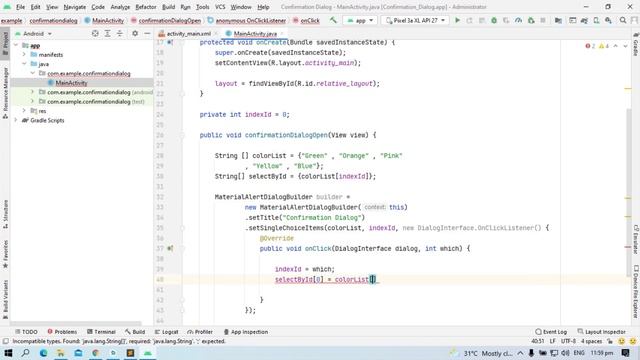
Task: Click onClick in the navigation breadcrumb
Action: (x=310, y=20)
